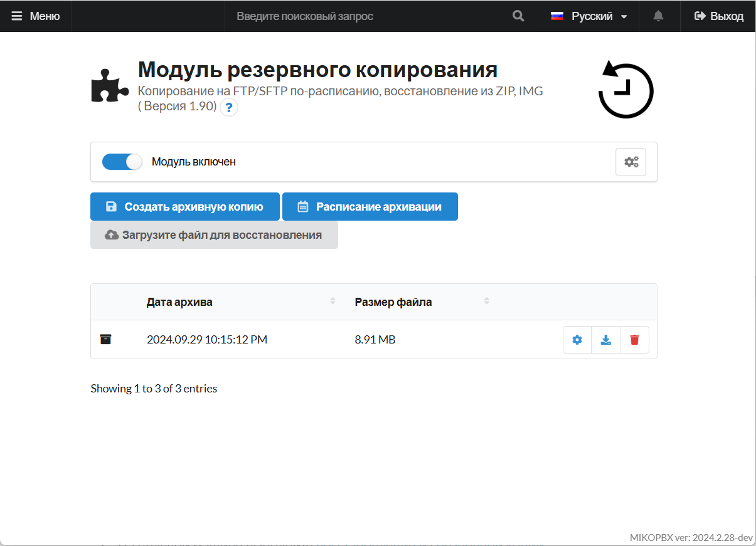Image resolution: width=756 pixels, height=546 pixels.
Task: Click the archive settings gear icon
Action: [x=577, y=340]
